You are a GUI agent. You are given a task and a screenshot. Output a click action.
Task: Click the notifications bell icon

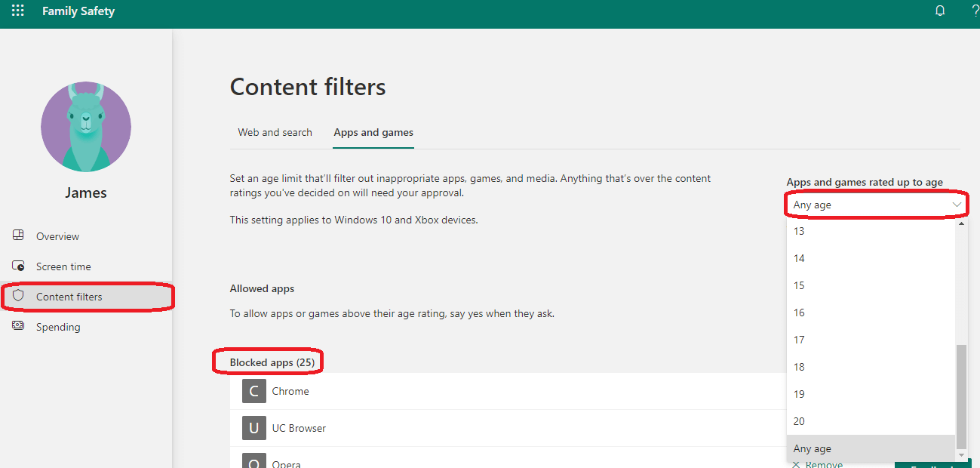[x=940, y=11]
